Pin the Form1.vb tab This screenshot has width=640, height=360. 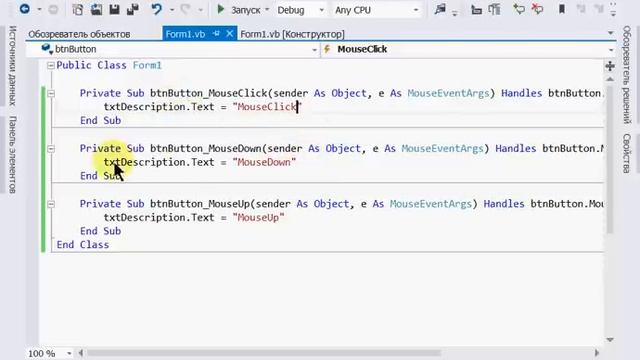[x=216, y=34]
